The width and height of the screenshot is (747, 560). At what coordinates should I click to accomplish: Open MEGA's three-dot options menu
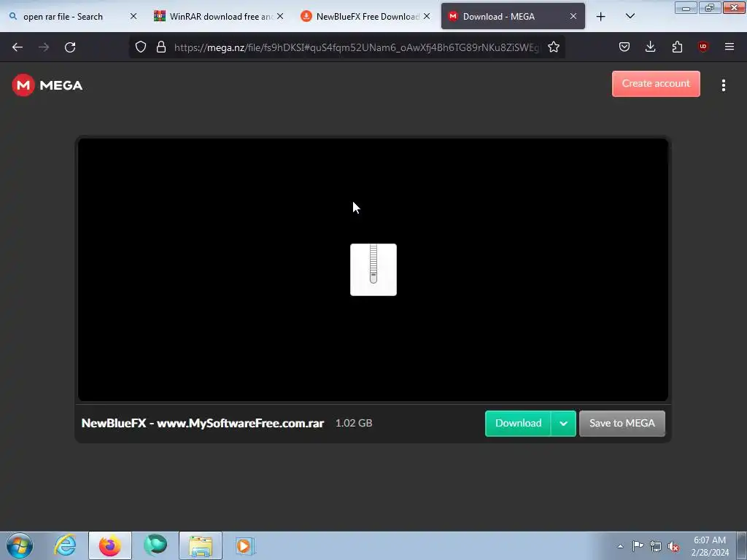(723, 85)
